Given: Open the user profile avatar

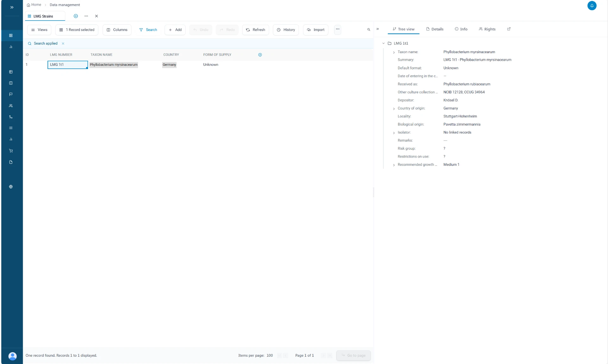Looking at the screenshot, I should coord(12,356).
